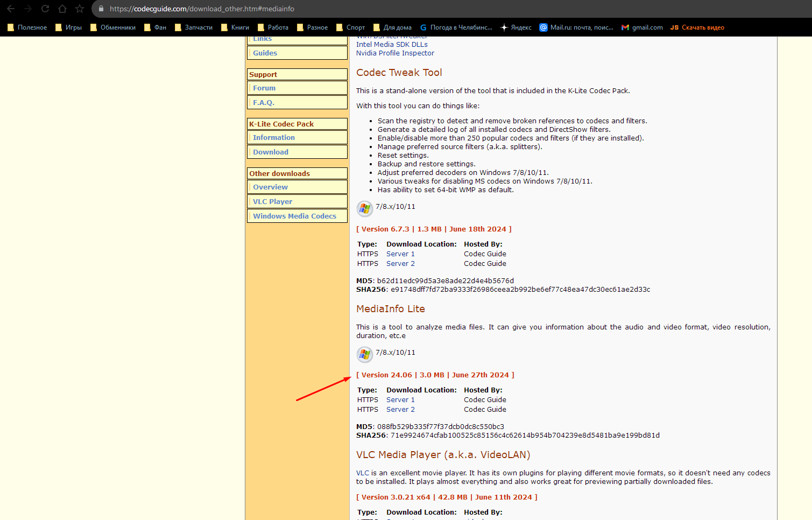Open the Forum sidebar link
Image resolution: width=812 pixels, height=520 pixels.
tap(264, 88)
